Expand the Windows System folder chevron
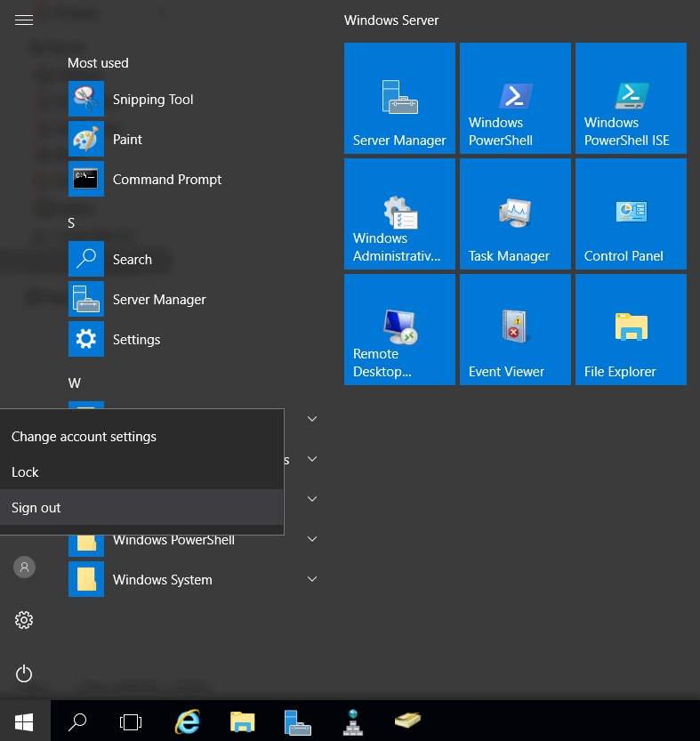This screenshot has width=700, height=741. [312, 579]
